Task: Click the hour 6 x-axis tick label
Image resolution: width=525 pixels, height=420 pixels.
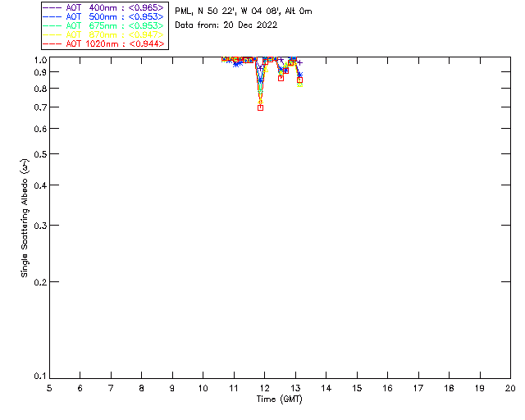Action: 80,388
